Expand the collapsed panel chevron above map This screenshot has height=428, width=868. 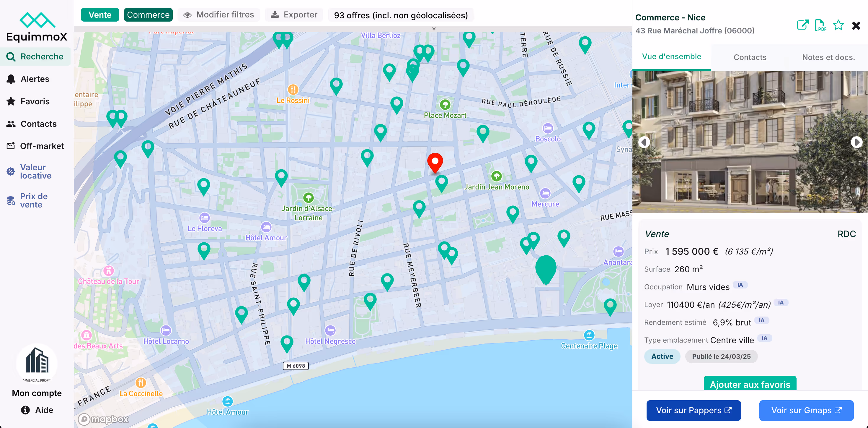point(434,29)
